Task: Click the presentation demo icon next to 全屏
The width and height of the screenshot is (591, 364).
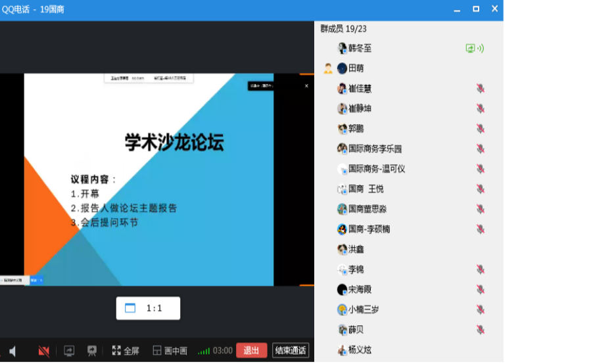Action: click(92, 351)
